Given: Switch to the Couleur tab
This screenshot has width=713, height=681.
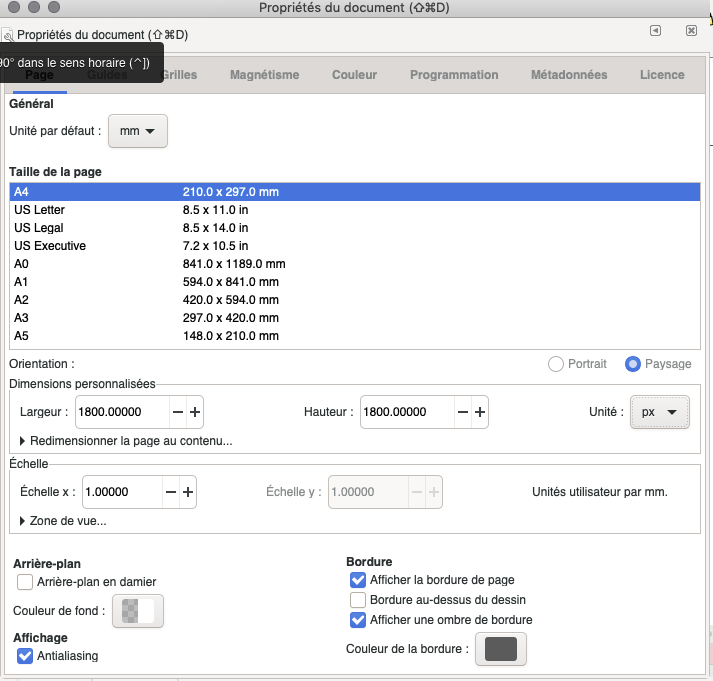Looking at the screenshot, I should [x=354, y=75].
